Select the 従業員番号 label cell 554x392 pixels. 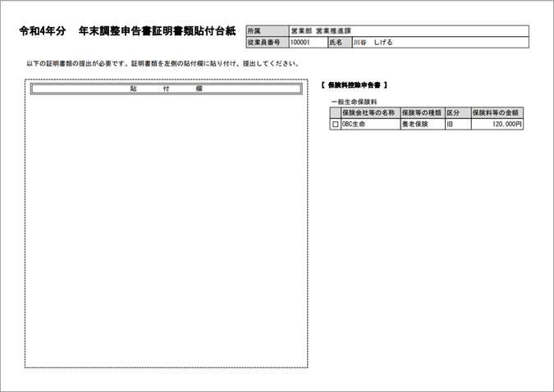click(268, 43)
